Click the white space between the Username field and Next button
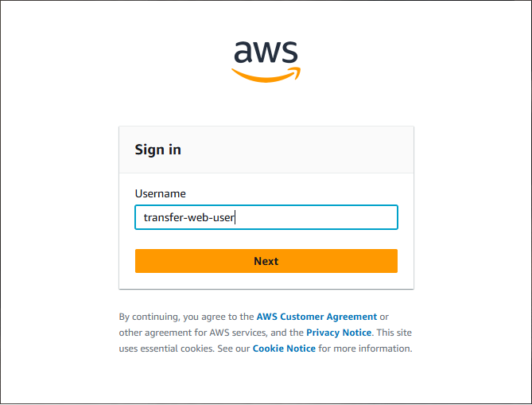The height and width of the screenshot is (405, 532). (x=266, y=239)
